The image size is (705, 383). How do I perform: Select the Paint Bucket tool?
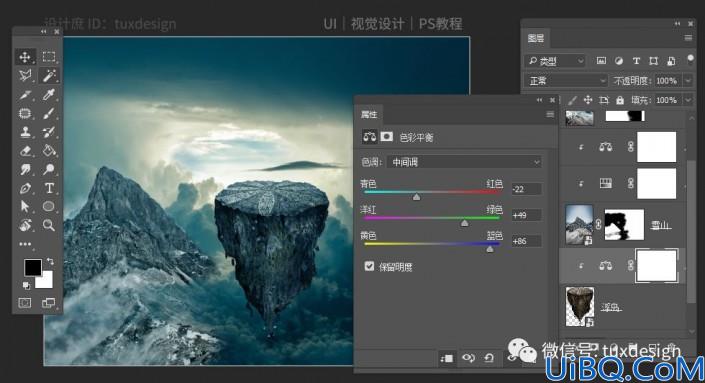(49, 151)
